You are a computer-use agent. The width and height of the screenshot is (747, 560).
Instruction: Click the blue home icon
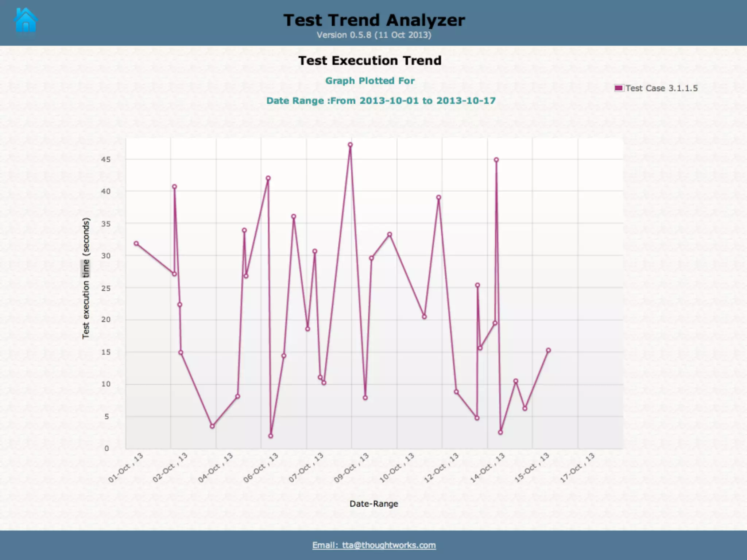[26, 20]
